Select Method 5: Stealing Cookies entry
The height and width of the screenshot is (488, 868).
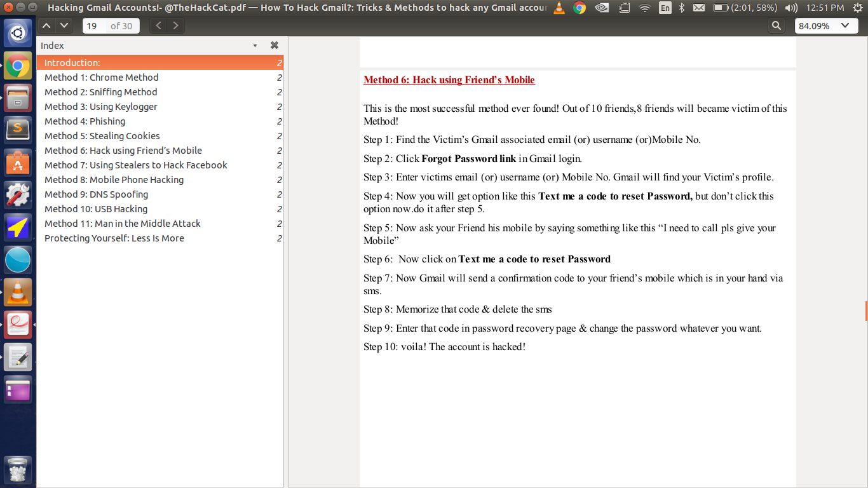[x=160, y=136]
